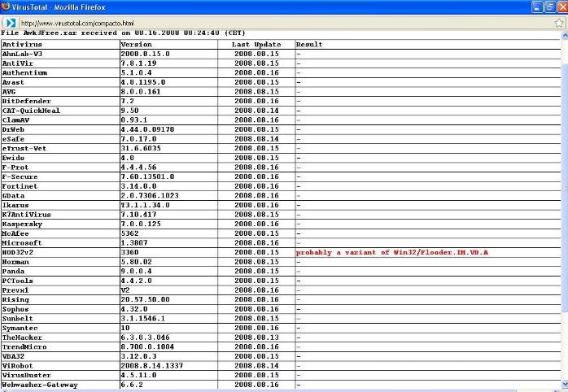Viewport: 568px width, 392px height.
Task: Click the Sophos row name
Action: coord(15,309)
